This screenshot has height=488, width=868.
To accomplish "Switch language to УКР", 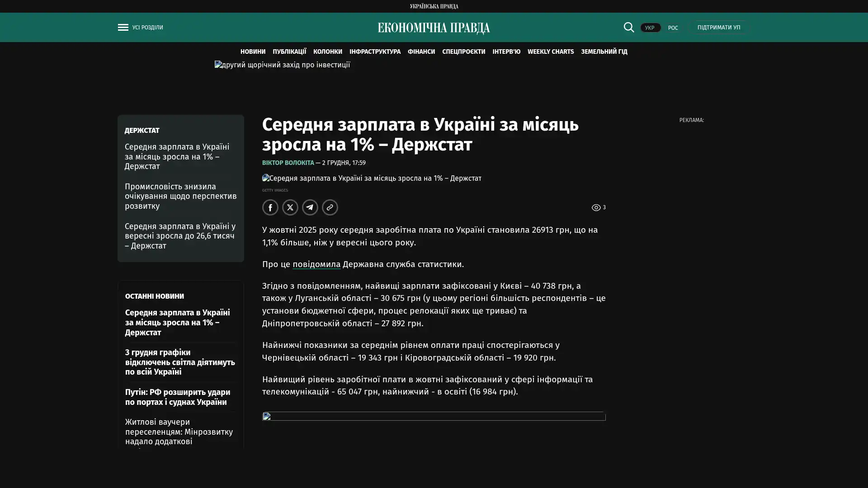I will 650,28.
